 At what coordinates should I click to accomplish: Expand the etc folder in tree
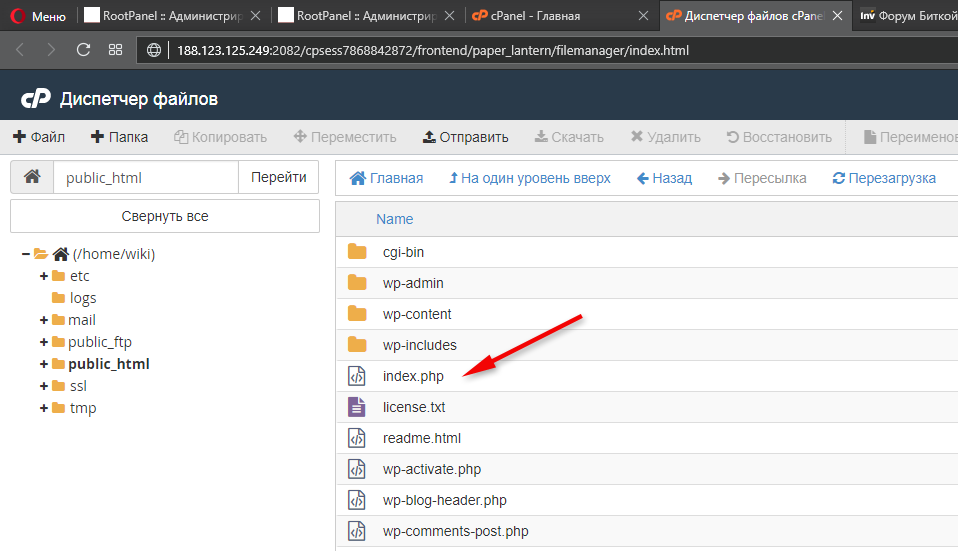point(44,276)
